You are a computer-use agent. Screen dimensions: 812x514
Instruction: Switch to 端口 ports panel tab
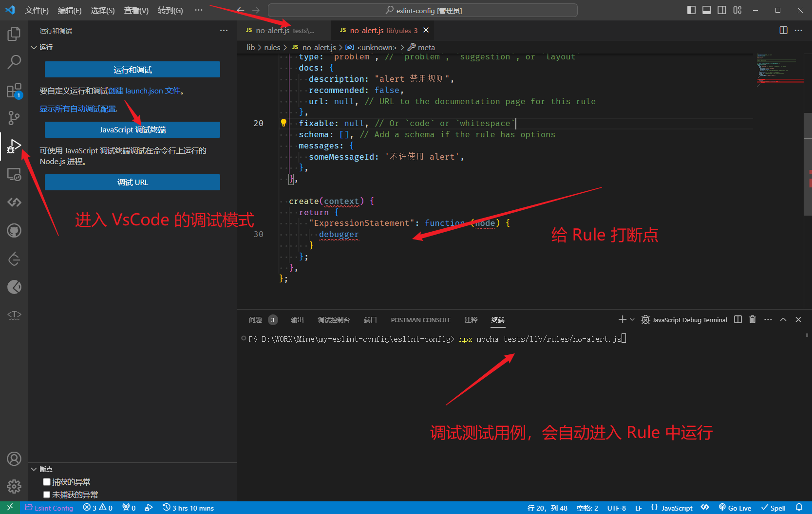(x=370, y=320)
